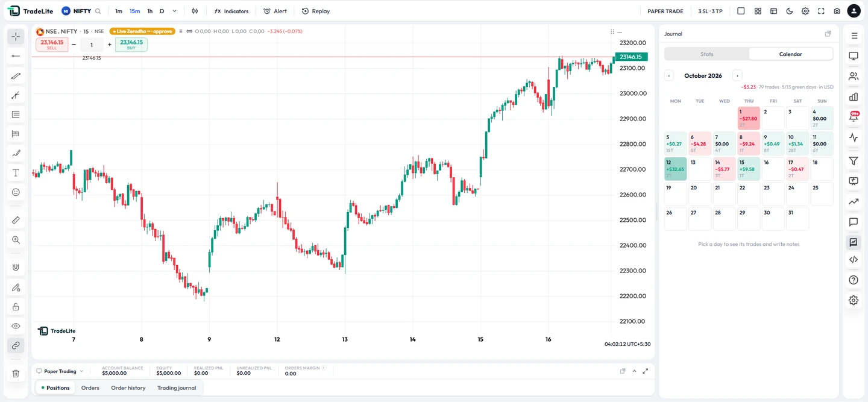
Task: Open the candlestick chart type selector
Action: pyautogui.click(x=195, y=11)
